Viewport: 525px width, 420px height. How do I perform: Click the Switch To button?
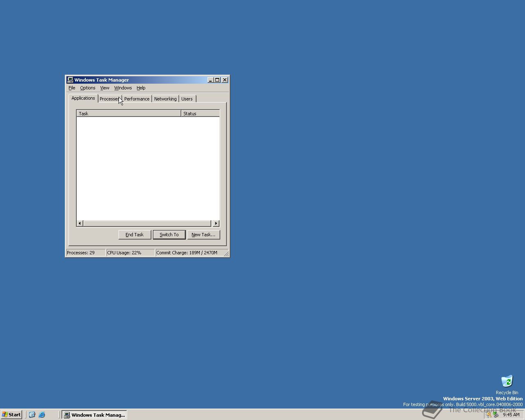point(169,235)
